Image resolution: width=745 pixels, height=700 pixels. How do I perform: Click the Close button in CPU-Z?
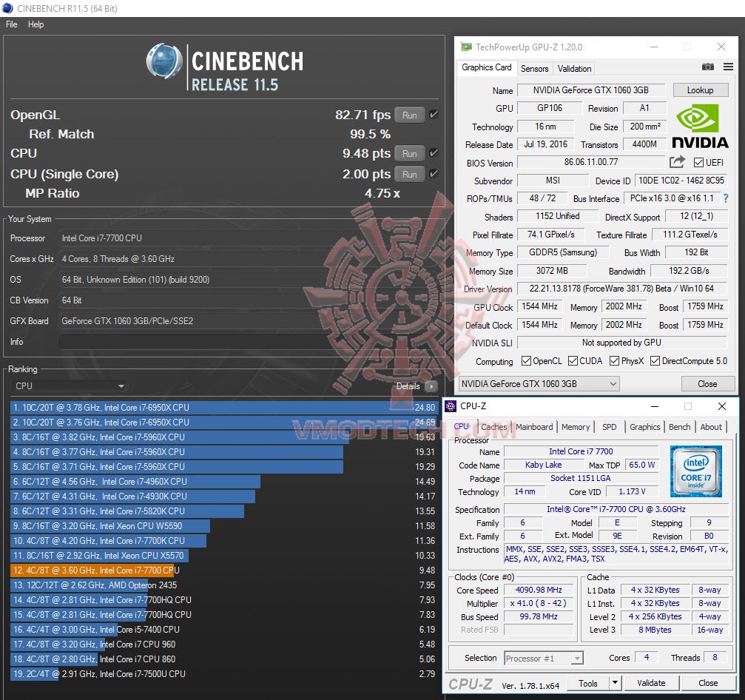click(708, 683)
